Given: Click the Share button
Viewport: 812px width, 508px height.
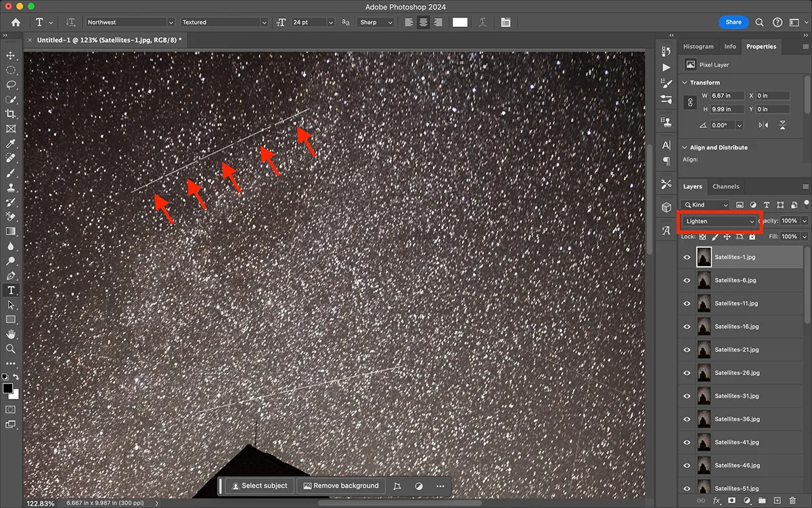Looking at the screenshot, I should pyautogui.click(x=734, y=22).
